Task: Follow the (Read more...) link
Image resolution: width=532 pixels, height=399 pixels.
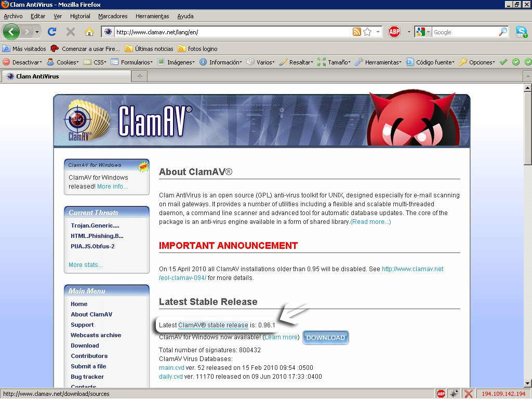Action: 370,221
